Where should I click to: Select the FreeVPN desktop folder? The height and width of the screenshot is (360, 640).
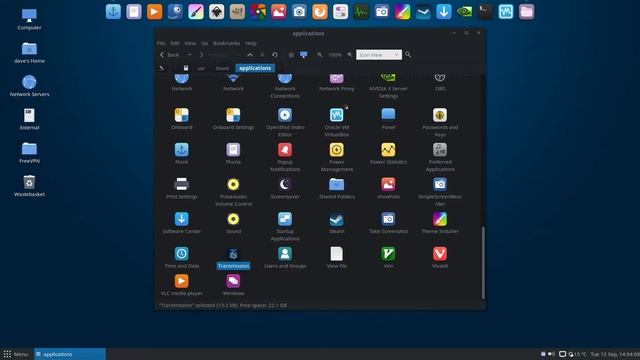[29, 153]
